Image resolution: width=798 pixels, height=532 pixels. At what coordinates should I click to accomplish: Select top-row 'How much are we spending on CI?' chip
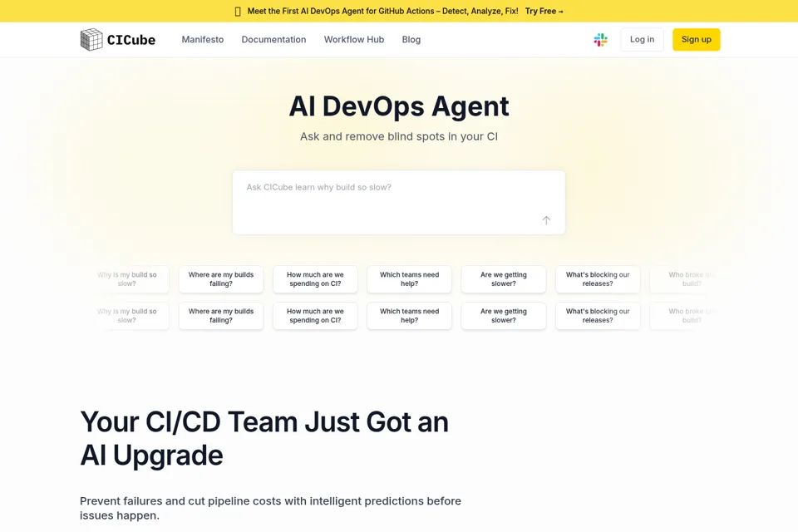315,279
